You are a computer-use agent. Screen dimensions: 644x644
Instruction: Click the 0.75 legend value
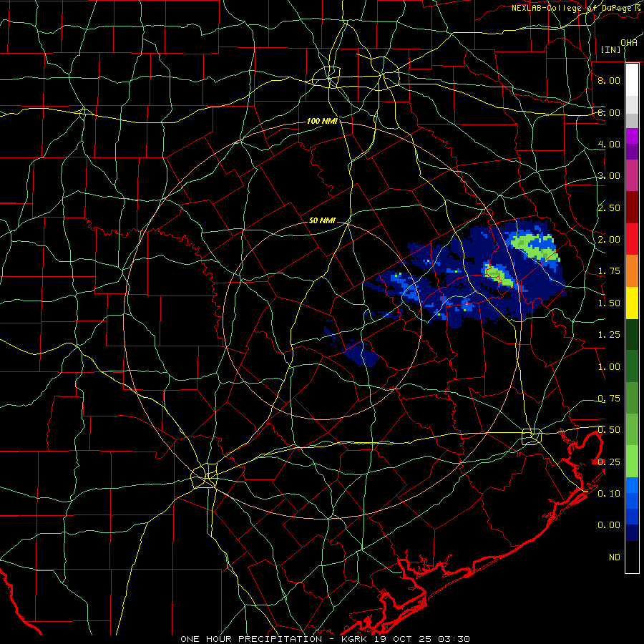[x=609, y=399]
